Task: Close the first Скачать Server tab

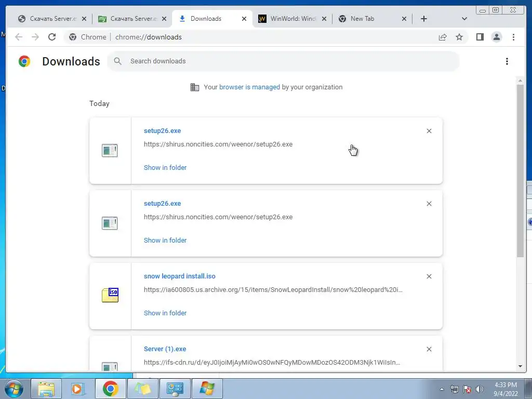Action: click(84, 19)
